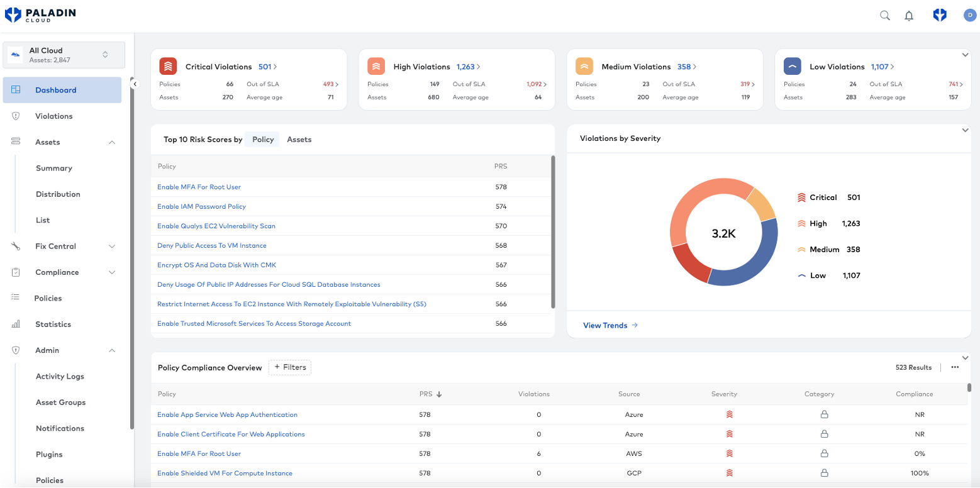Viewport: 980px width, 488px height.
Task: Open Assets Summary in the sidebar
Action: coord(54,168)
